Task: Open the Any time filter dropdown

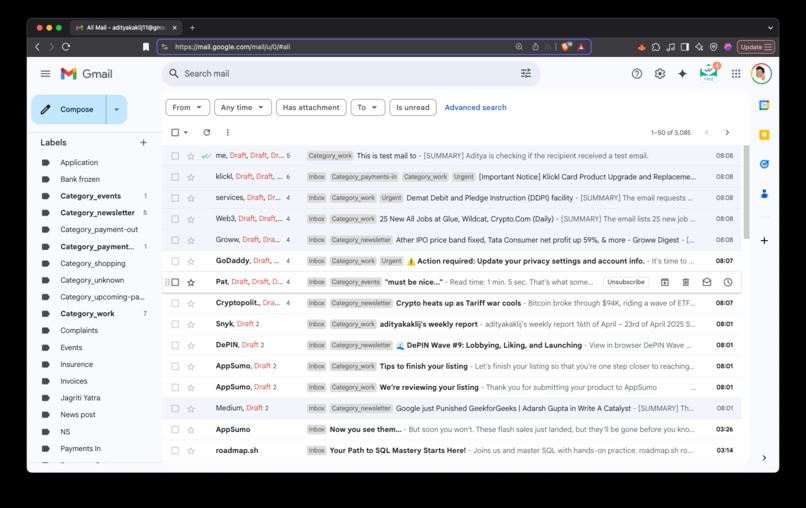Action: click(243, 107)
